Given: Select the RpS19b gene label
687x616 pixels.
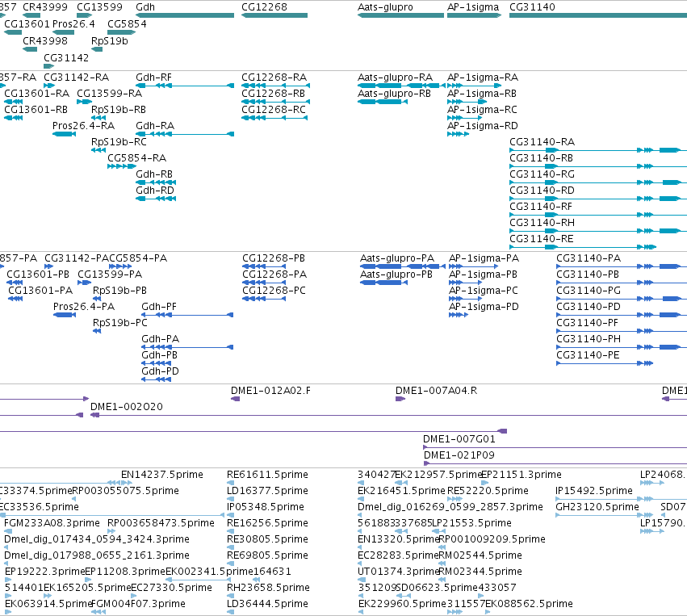Looking at the screenshot, I should coord(110,41).
